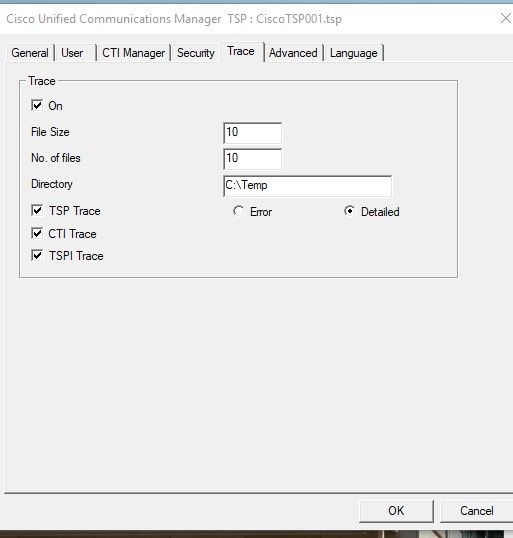513x538 pixels.
Task: Uncheck the TSP Trace checkbox
Action: coord(37,210)
